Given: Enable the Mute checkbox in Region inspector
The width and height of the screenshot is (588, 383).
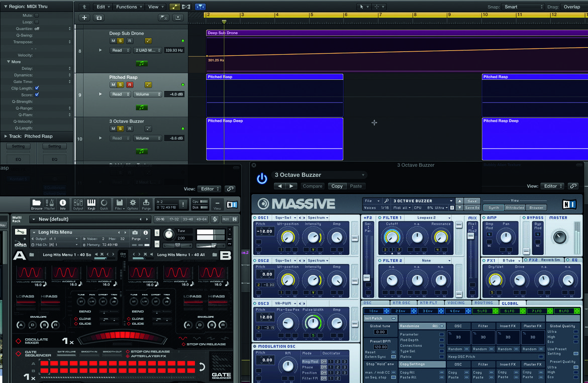Looking at the screenshot, I should click(37, 16).
